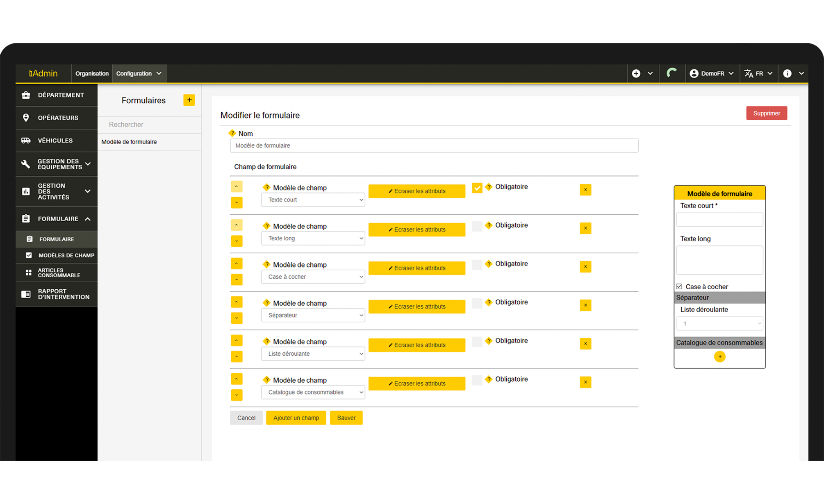Open the Configuration top menu
This screenshot has height=504, width=824.
click(139, 73)
